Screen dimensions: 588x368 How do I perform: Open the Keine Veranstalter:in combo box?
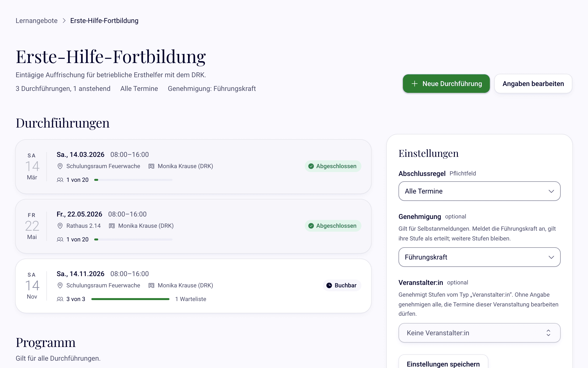479,333
